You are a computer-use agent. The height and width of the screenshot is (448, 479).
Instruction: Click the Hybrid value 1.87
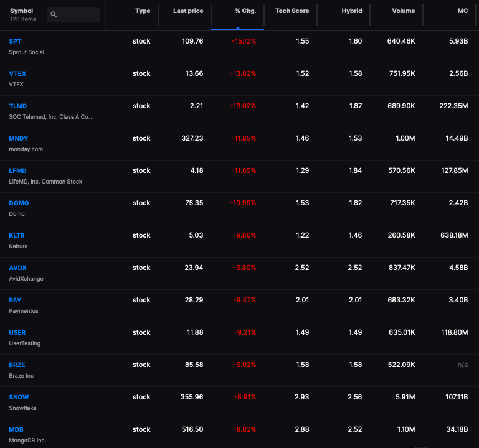click(356, 106)
